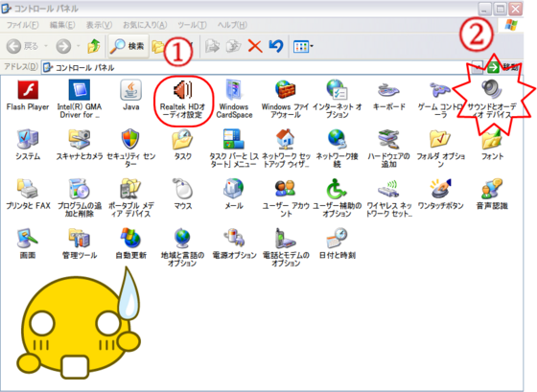Open the Printers and FAX icon
537x392 pixels.
point(28,188)
